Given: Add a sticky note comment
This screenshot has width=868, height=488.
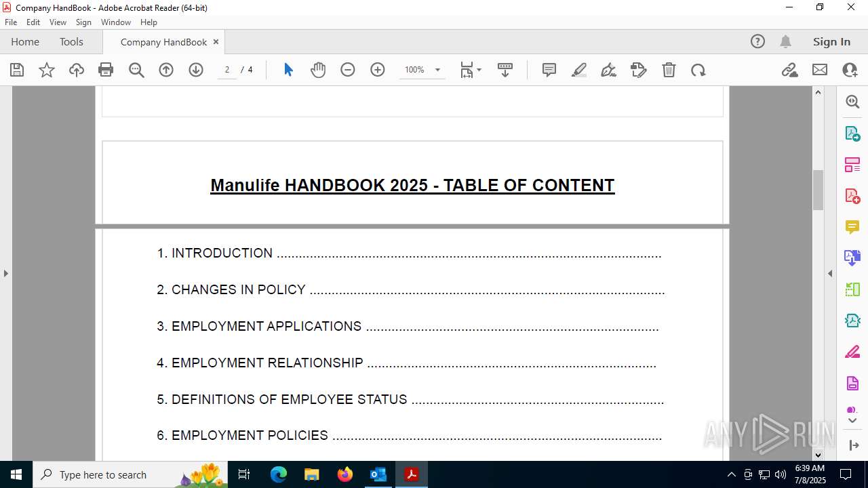Looking at the screenshot, I should click(549, 70).
